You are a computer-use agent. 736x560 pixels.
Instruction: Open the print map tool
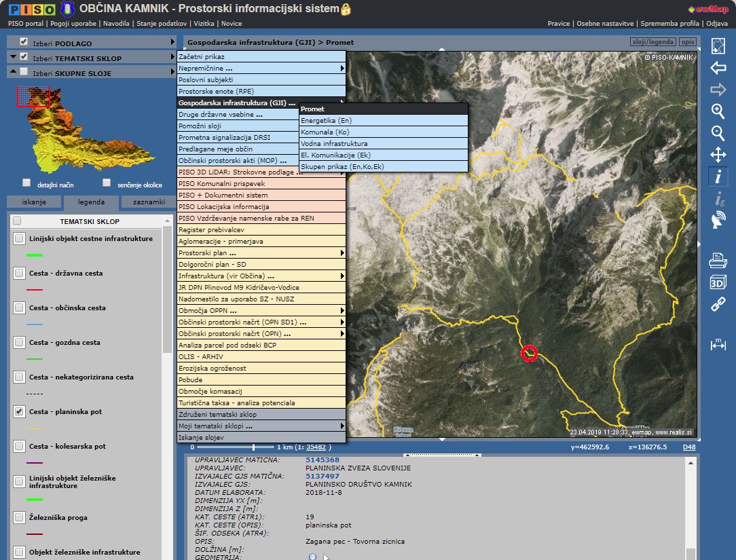[x=718, y=260]
